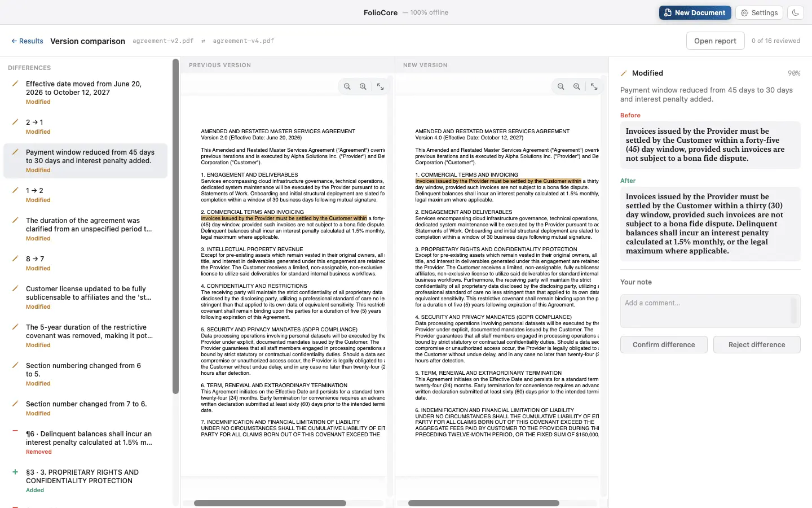Click the '100% offline' status text

[429, 12]
